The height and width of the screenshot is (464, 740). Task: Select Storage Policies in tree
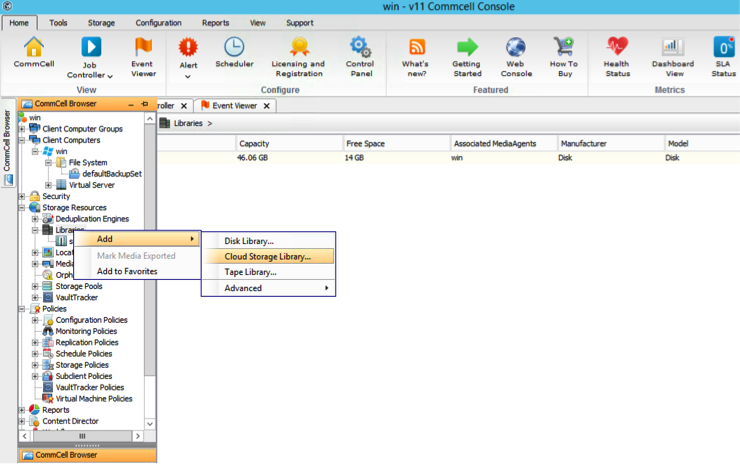click(x=82, y=365)
